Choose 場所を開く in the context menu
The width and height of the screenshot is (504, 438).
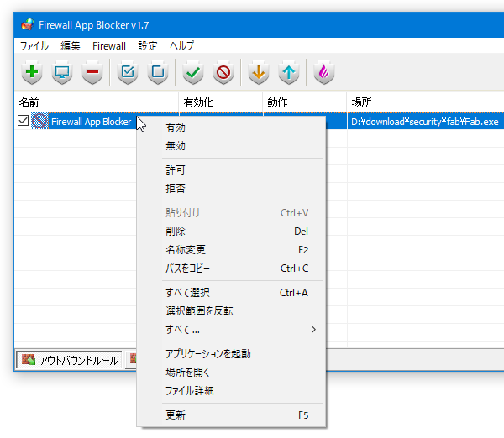point(231,373)
